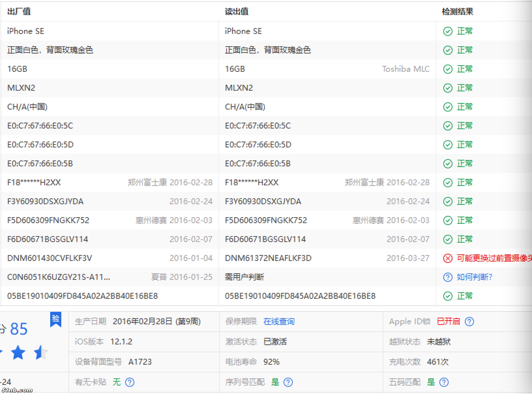This screenshot has height=394, width=532.
Task: Click the help icon beside 五码匹配
Action: click(x=443, y=382)
